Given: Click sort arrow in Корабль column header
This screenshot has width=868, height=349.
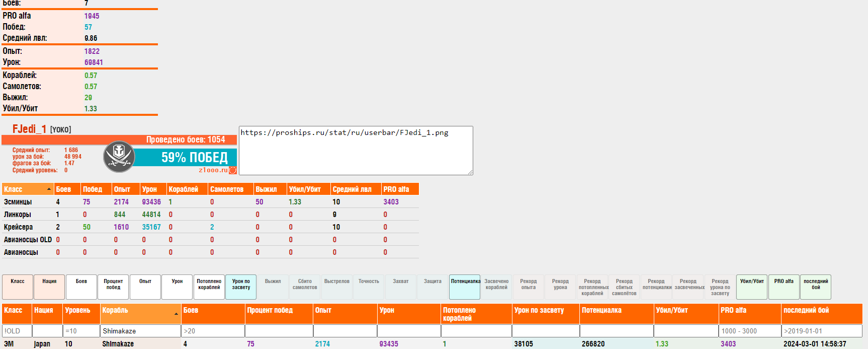Looking at the screenshot, I should point(176,314).
